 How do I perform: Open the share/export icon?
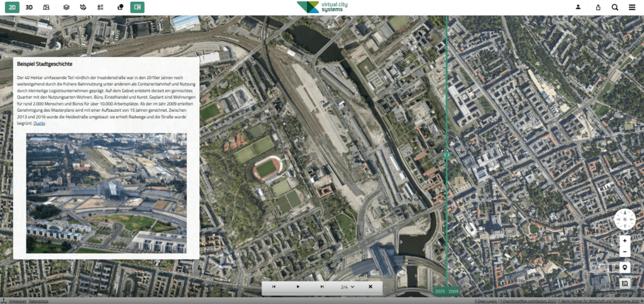pyautogui.click(x=598, y=8)
